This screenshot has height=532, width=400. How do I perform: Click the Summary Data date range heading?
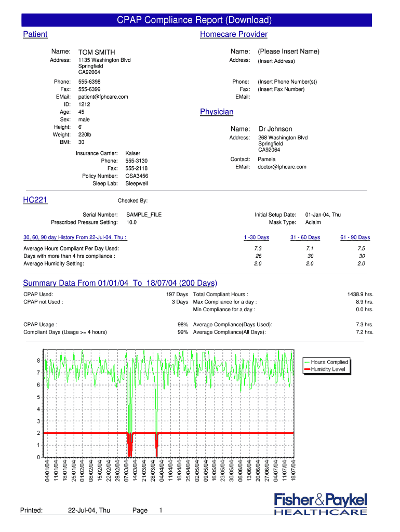(120, 283)
